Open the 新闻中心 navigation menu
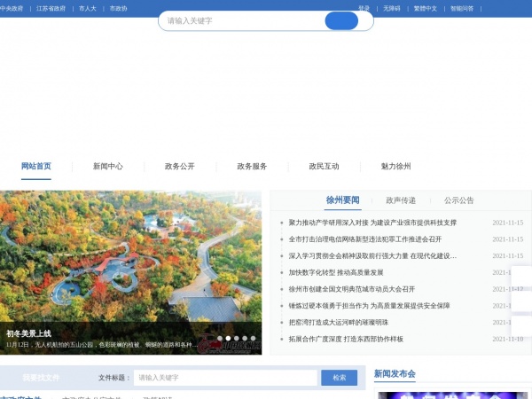Image resolution: width=532 pixels, height=399 pixels. (x=108, y=167)
